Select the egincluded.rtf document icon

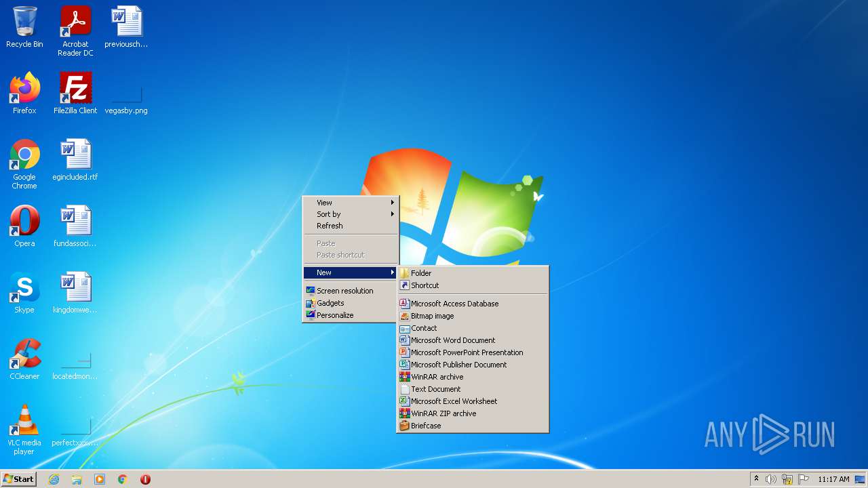tap(75, 160)
